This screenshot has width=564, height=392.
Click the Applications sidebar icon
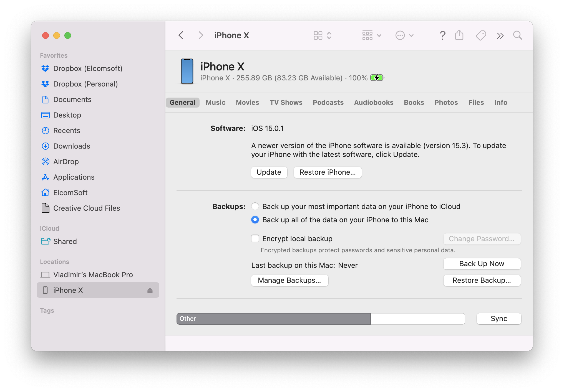pos(46,177)
